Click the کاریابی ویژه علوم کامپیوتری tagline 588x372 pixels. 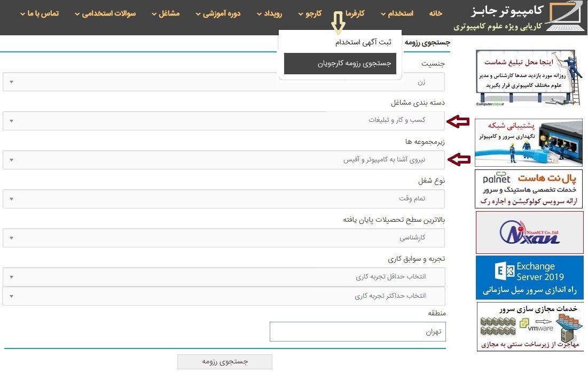tap(498, 26)
